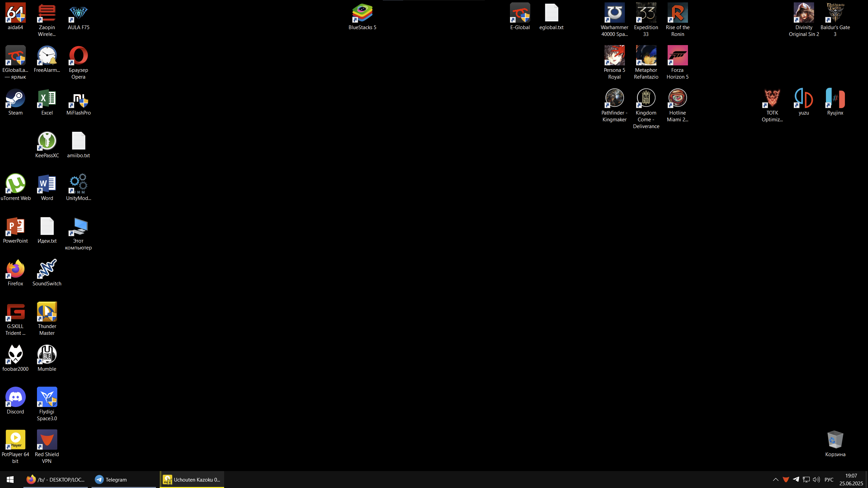The height and width of the screenshot is (488, 868).
Task: Select the Steam desktop icon
Action: pos(15,99)
